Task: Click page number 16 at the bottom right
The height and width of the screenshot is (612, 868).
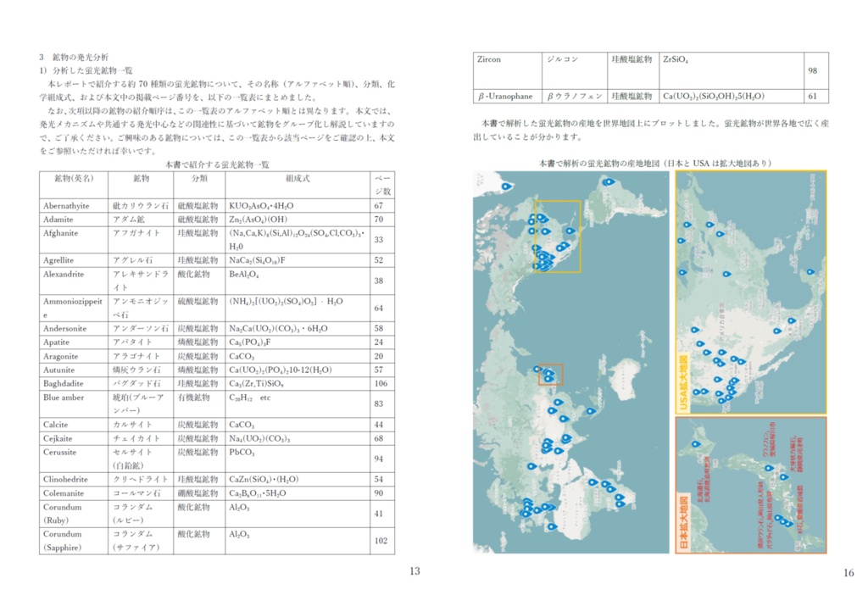Action: pos(849,573)
